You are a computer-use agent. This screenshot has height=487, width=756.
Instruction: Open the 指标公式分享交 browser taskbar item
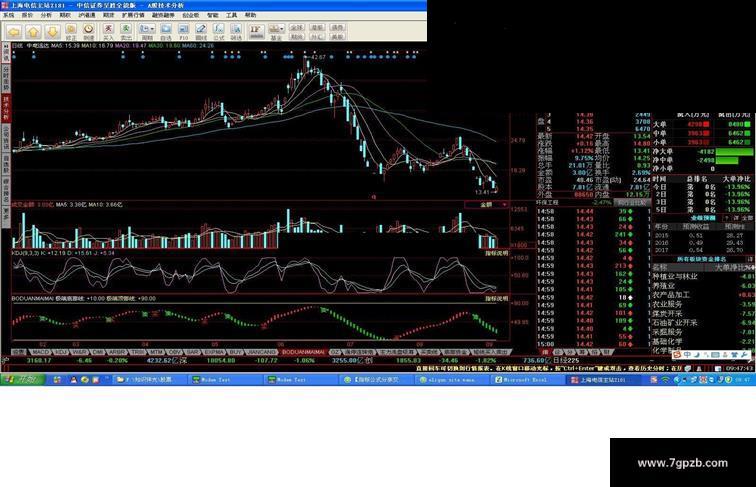(377, 380)
